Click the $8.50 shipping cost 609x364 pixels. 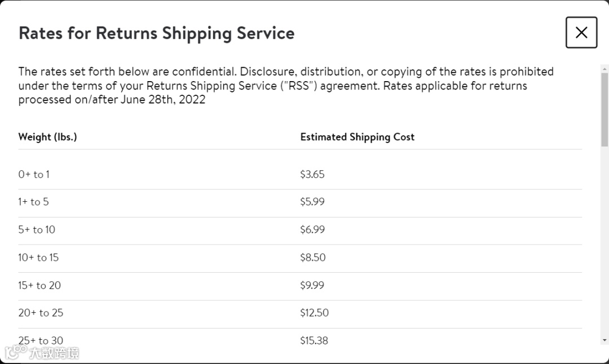tap(313, 258)
